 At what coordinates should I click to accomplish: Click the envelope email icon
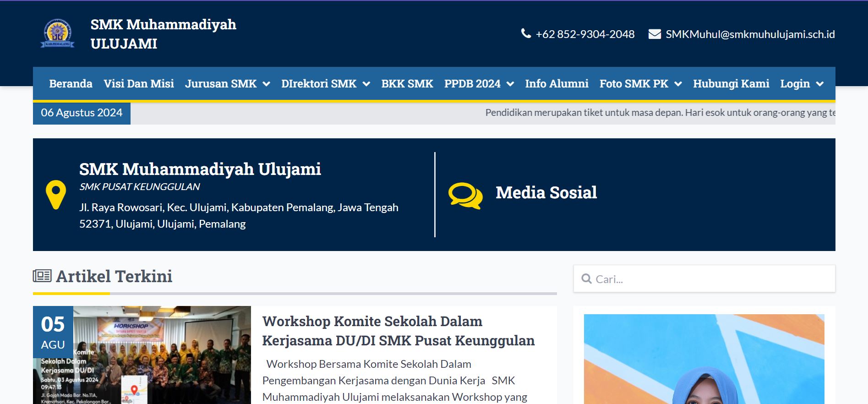tap(655, 34)
